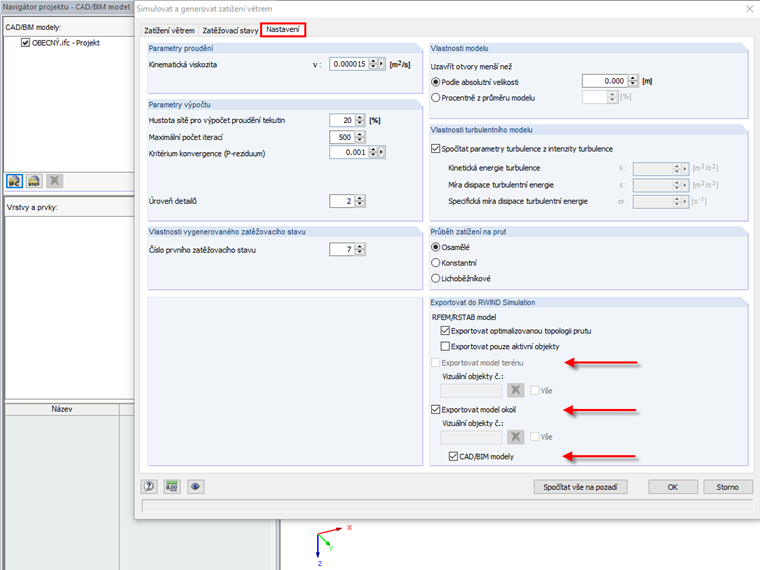Screen dimensions: 760x570
Task: Open the help icon button in dialog
Action: pyautogui.click(x=149, y=487)
